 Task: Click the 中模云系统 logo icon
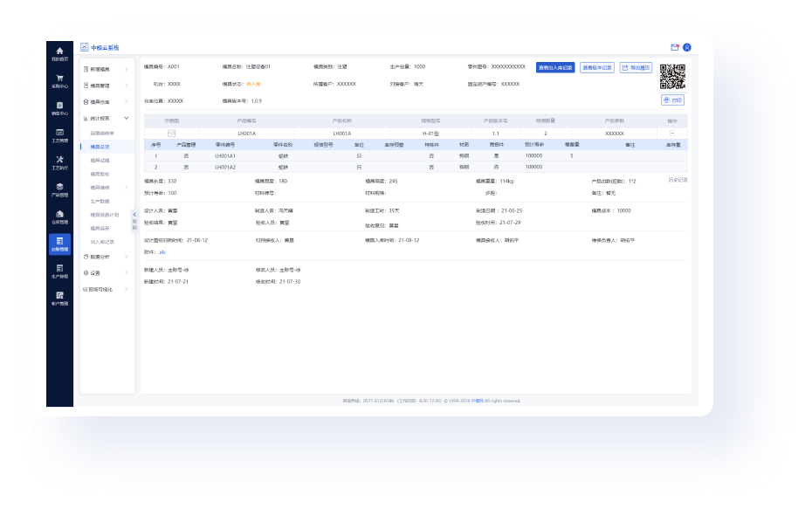click(x=85, y=47)
